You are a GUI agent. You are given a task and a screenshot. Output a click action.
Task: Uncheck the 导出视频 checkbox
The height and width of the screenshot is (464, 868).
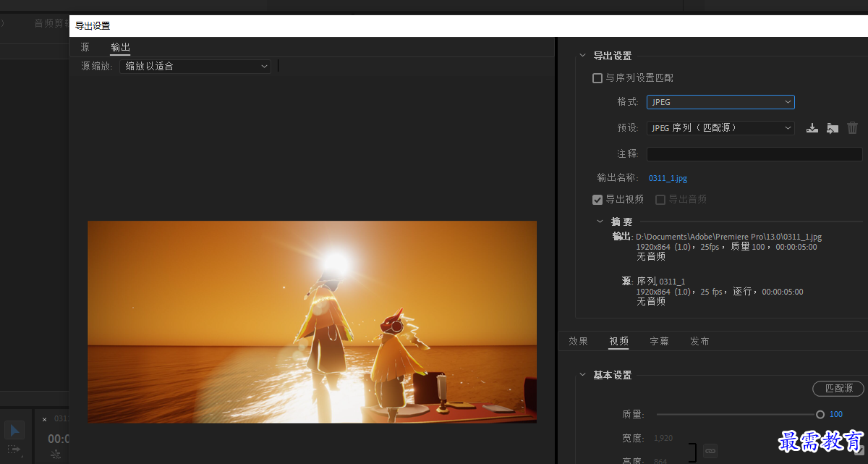597,200
